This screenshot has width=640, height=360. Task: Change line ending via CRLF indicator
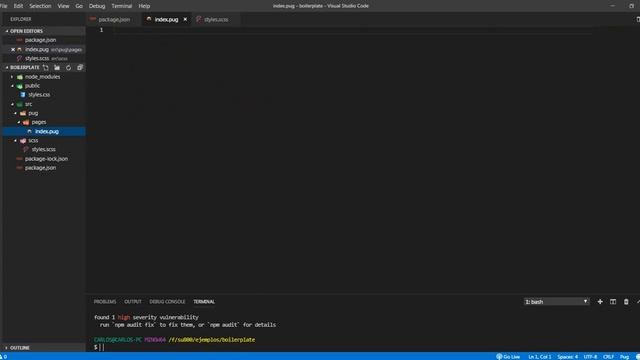tap(609, 357)
